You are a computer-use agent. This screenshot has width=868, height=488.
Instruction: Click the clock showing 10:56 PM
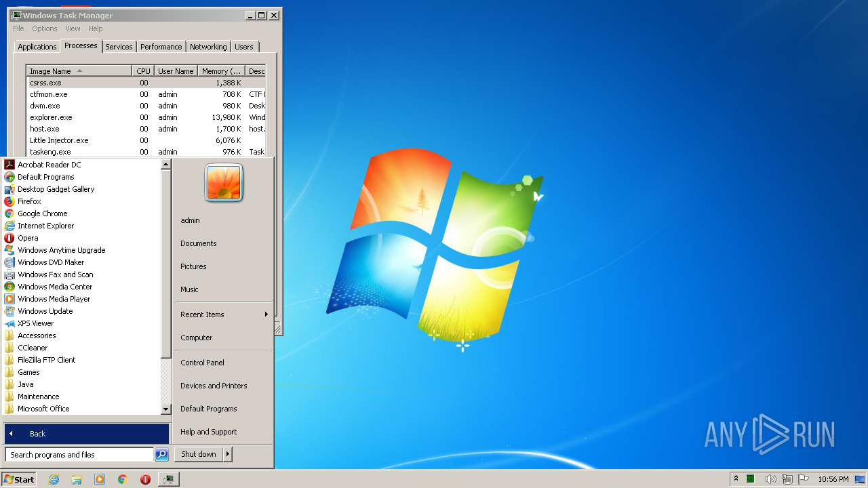pyautogui.click(x=833, y=479)
